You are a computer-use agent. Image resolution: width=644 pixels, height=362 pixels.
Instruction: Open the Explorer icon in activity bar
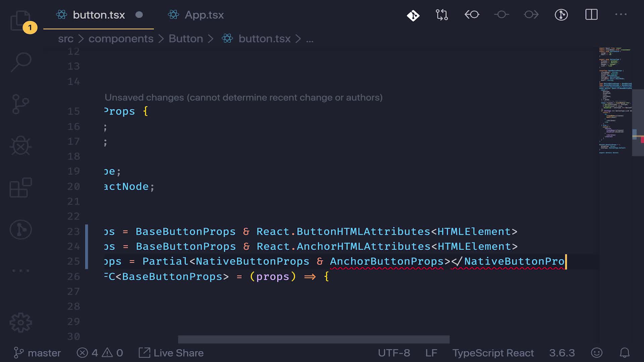coord(20,20)
